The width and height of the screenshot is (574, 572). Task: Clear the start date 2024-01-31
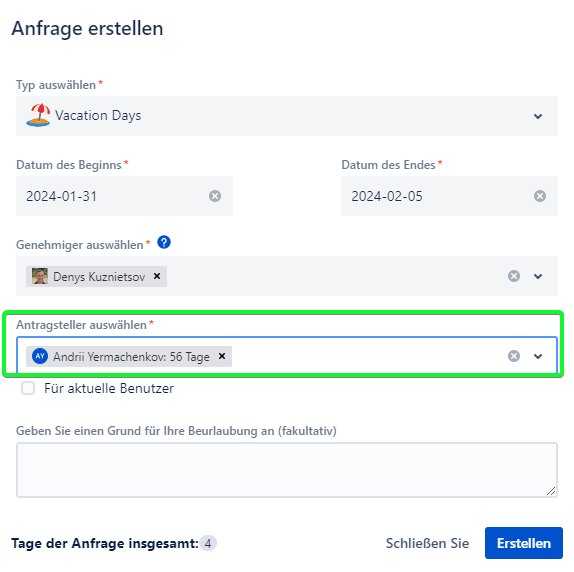(215, 196)
